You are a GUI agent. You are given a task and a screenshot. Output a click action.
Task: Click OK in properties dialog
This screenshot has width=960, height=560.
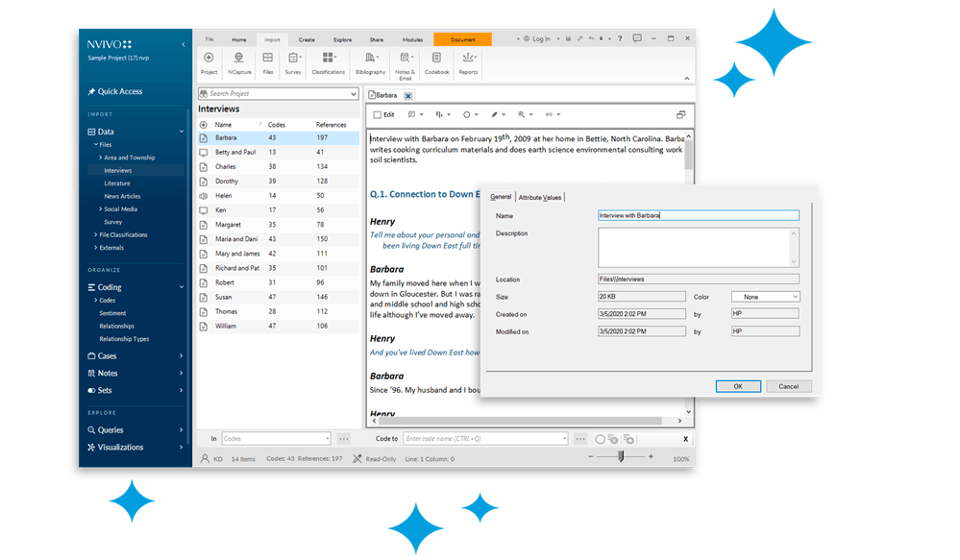click(x=738, y=386)
